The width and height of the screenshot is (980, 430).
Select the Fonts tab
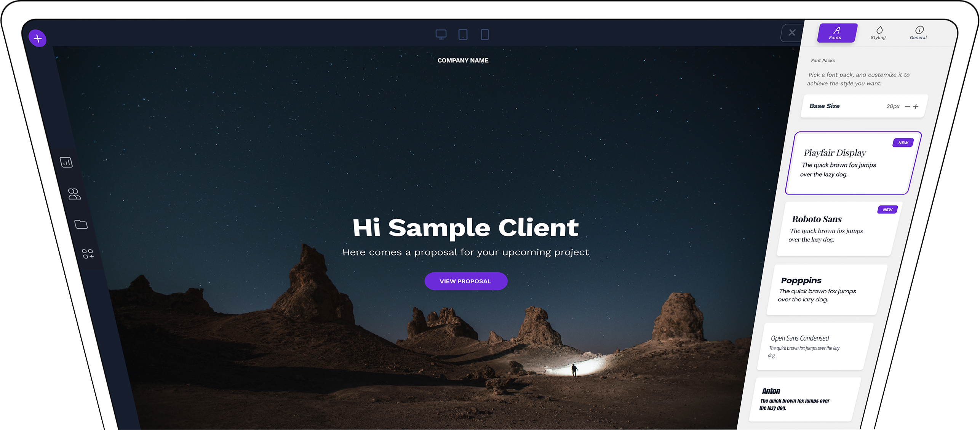[835, 32]
